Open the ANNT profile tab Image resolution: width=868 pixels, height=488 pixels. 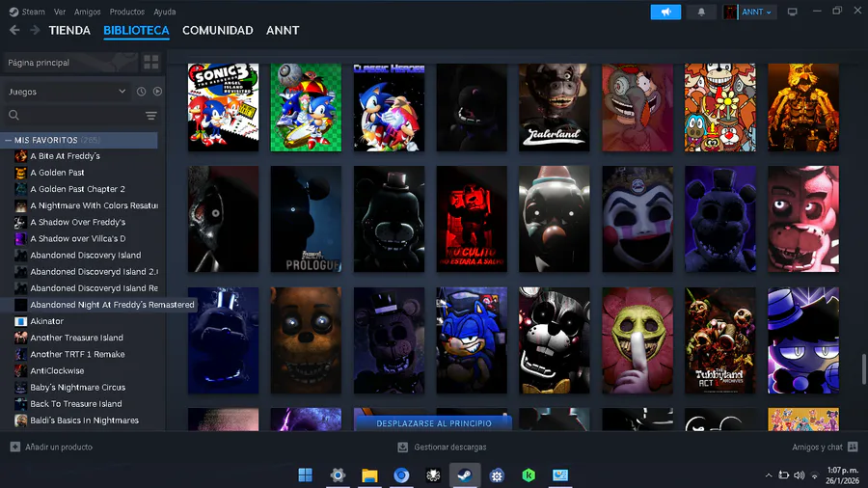tap(283, 31)
